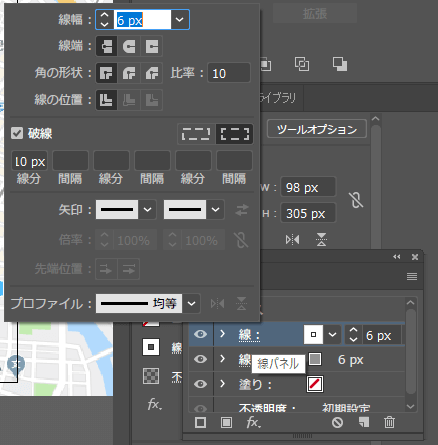Click flip vertical icon below W and H fields

321,239
